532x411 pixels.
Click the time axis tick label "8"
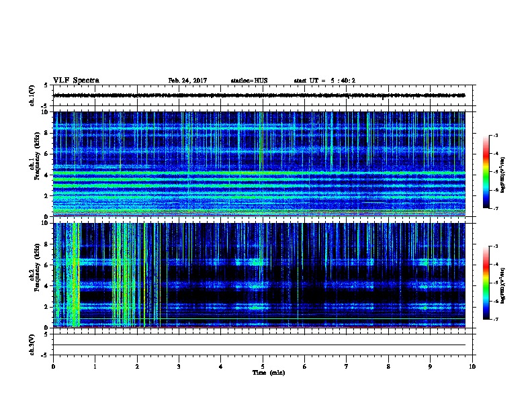click(388, 367)
